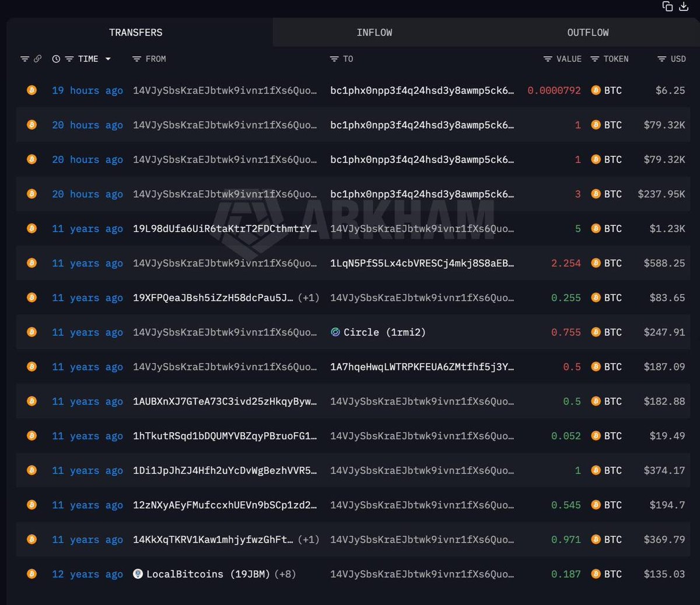700x605 pixels.
Task: Expand the TIME sort dropdown arrow
Action: [x=108, y=59]
